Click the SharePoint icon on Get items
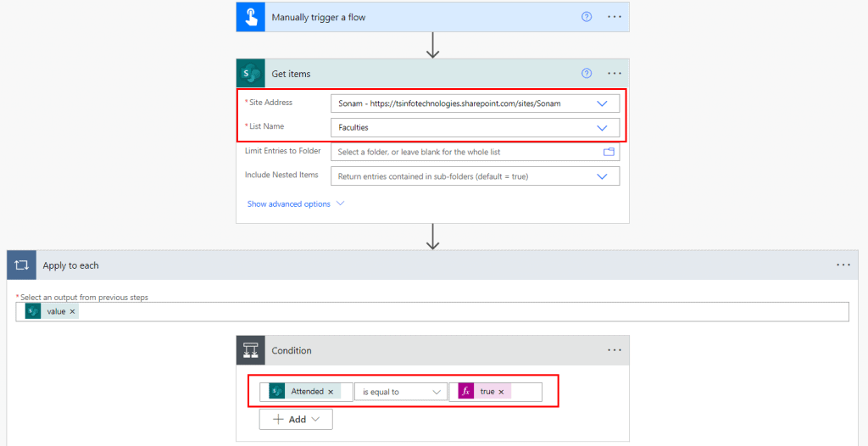 (251, 73)
